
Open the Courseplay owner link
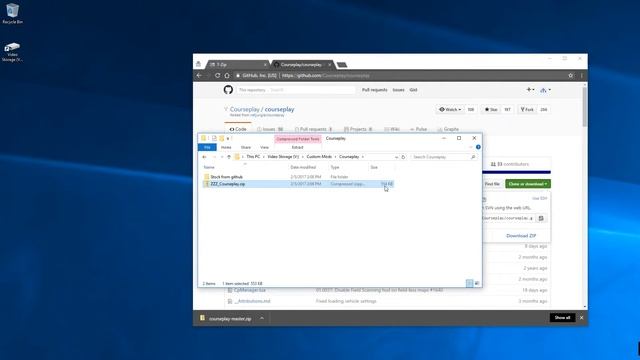(x=244, y=109)
